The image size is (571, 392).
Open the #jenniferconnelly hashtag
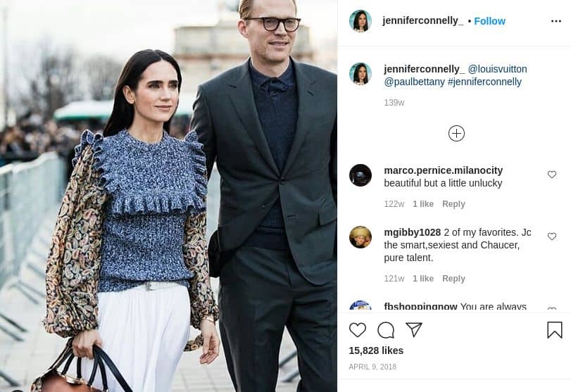(x=484, y=82)
